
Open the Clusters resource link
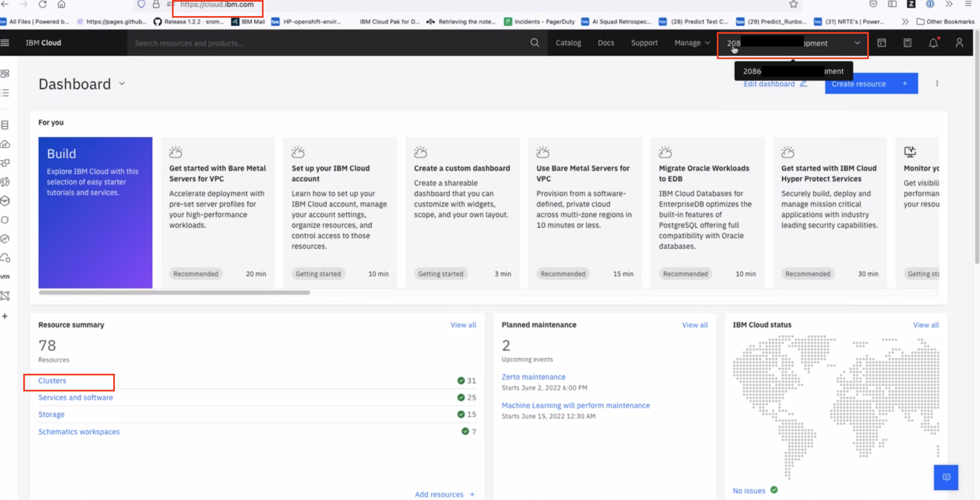(52, 380)
